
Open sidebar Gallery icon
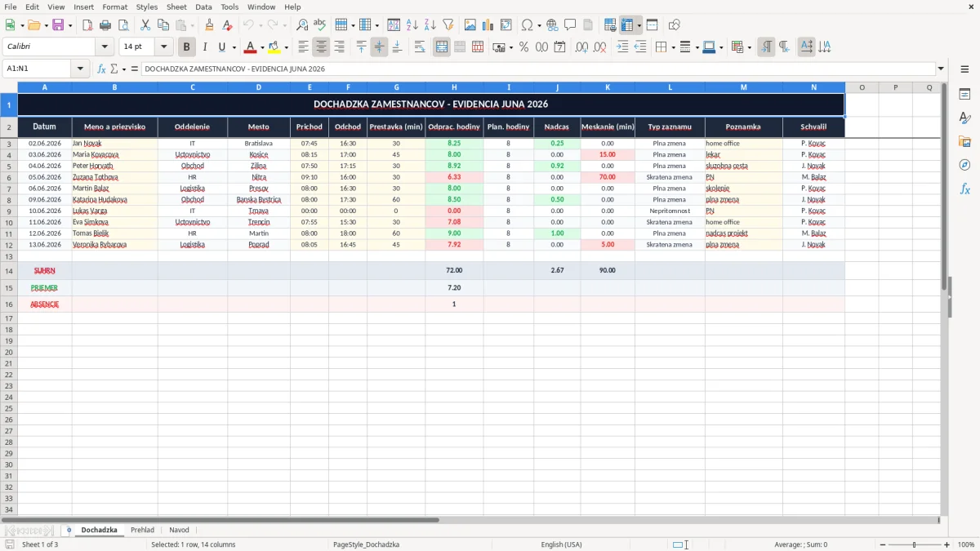964,141
